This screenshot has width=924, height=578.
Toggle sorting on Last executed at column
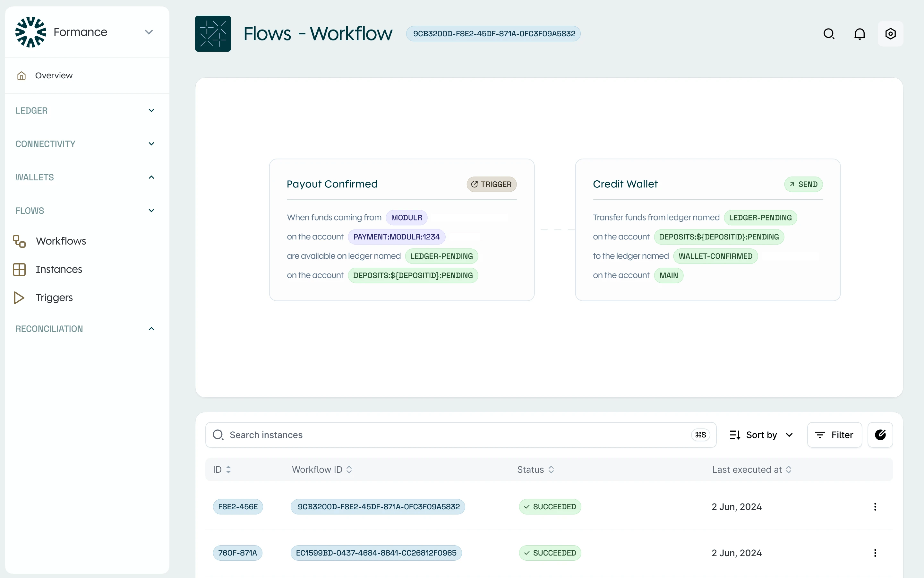789,470
